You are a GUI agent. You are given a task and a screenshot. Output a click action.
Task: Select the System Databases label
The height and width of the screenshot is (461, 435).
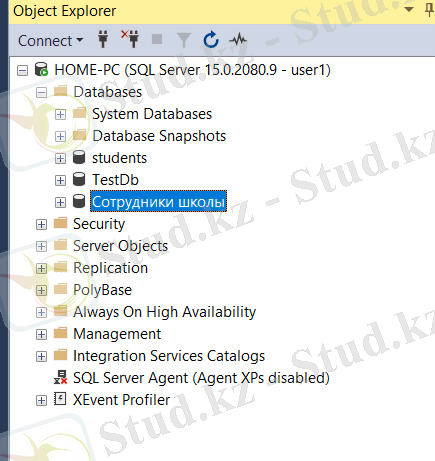152,114
